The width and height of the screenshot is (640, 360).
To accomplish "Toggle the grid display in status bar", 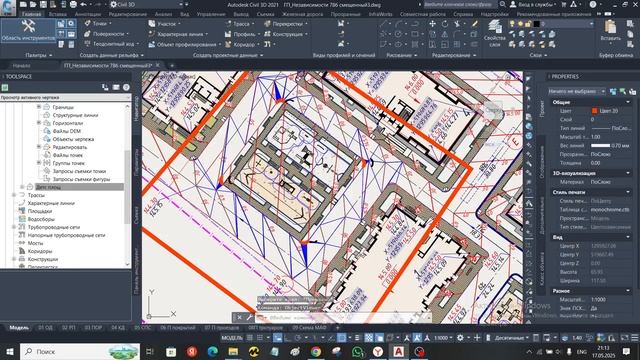I will pos(250,338).
